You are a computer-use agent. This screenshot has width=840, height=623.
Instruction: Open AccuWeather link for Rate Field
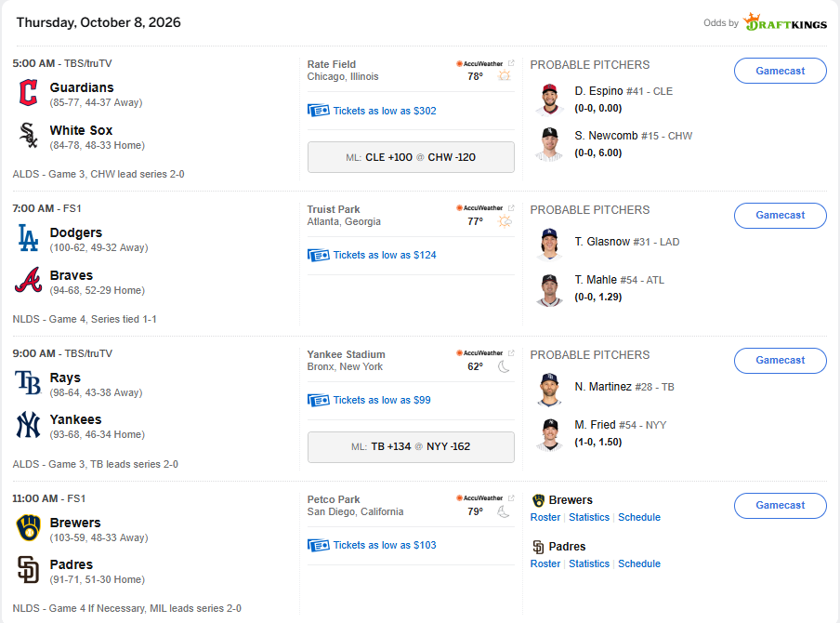(485, 64)
